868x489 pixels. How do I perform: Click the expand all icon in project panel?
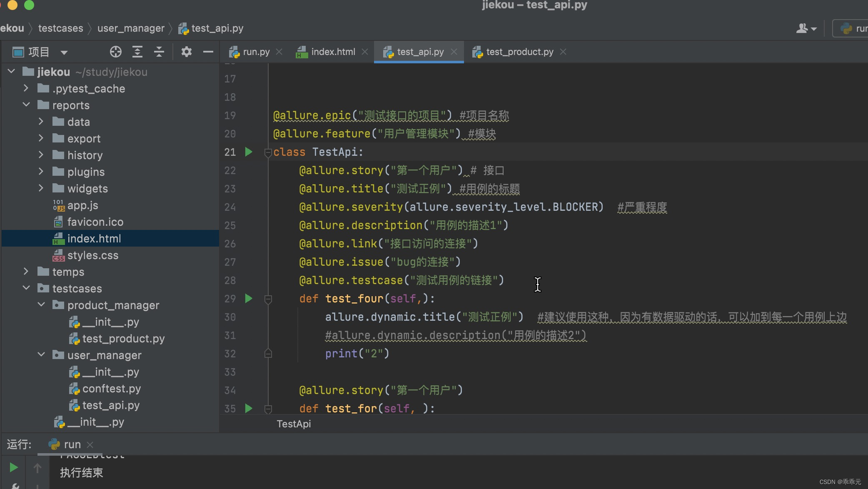click(137, 52)
